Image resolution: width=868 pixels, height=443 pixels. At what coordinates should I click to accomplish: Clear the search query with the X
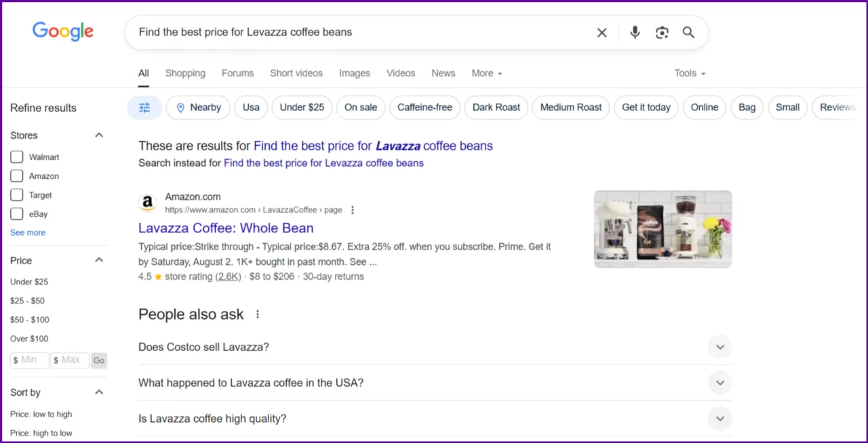[x=601, y=32]
